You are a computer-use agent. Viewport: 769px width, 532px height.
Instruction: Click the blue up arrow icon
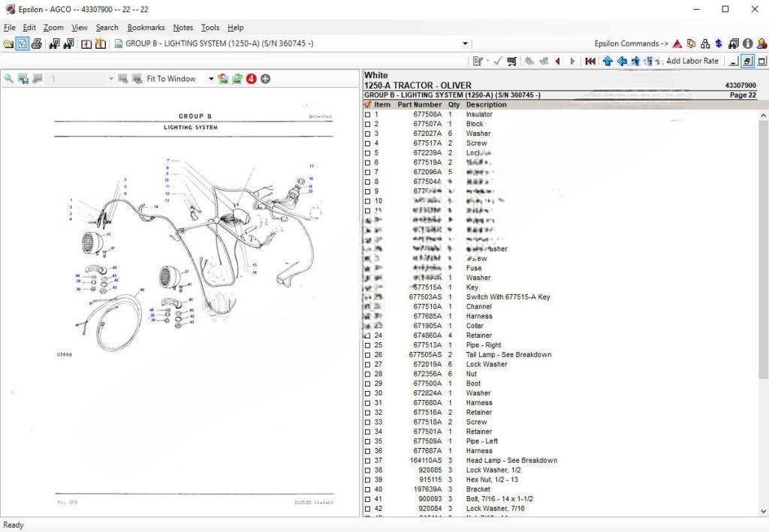(x=608, y=61)
